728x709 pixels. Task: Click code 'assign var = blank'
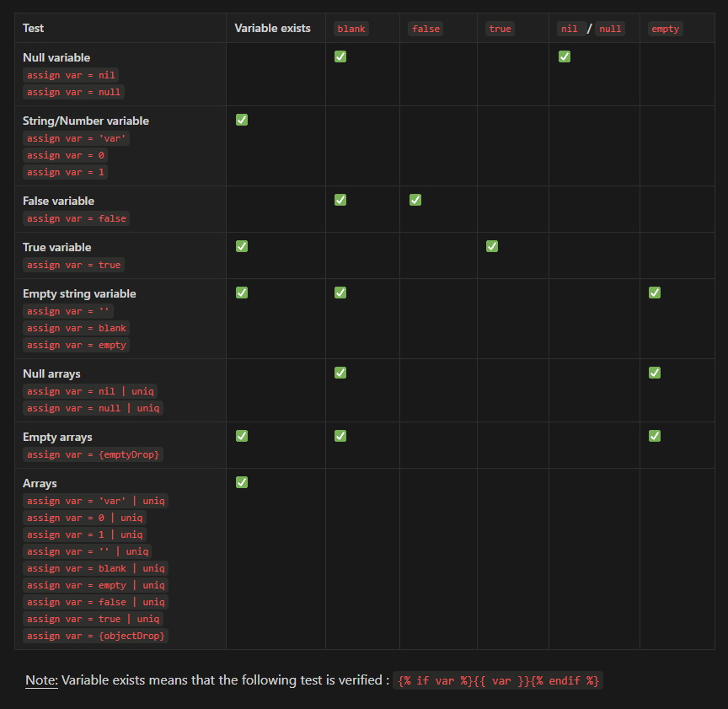click(76, 328)
